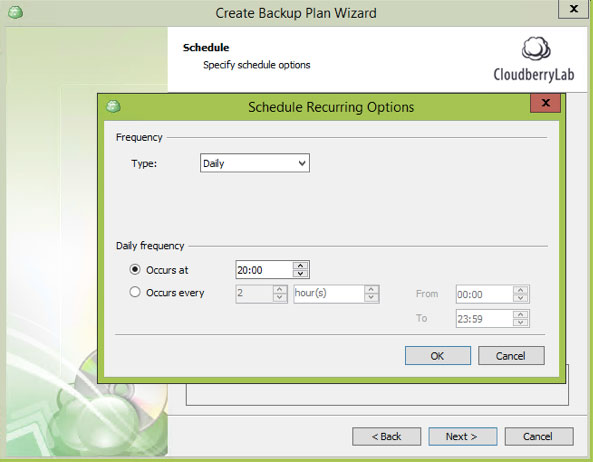Click the Daily frequency section label
The height and width of the screenshot is (462, 593).
150,246
